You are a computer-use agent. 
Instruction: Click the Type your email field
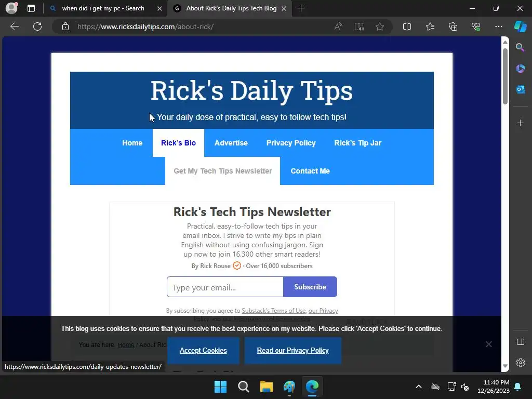(x=225, y=287)
